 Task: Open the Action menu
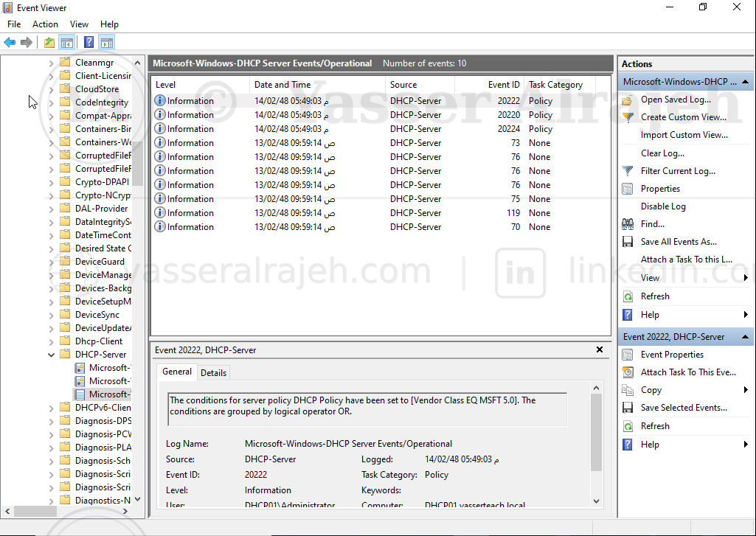[45, 24]
